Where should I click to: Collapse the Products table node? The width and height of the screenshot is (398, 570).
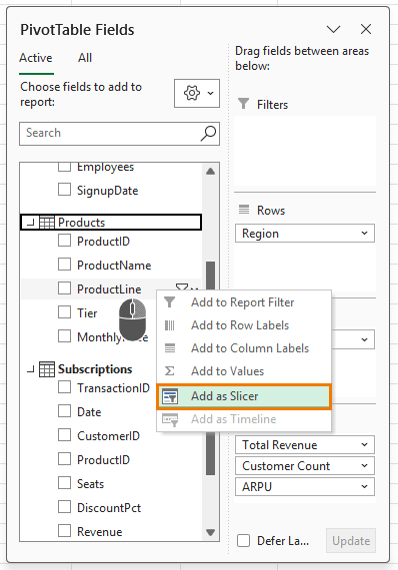click(31, 222)
